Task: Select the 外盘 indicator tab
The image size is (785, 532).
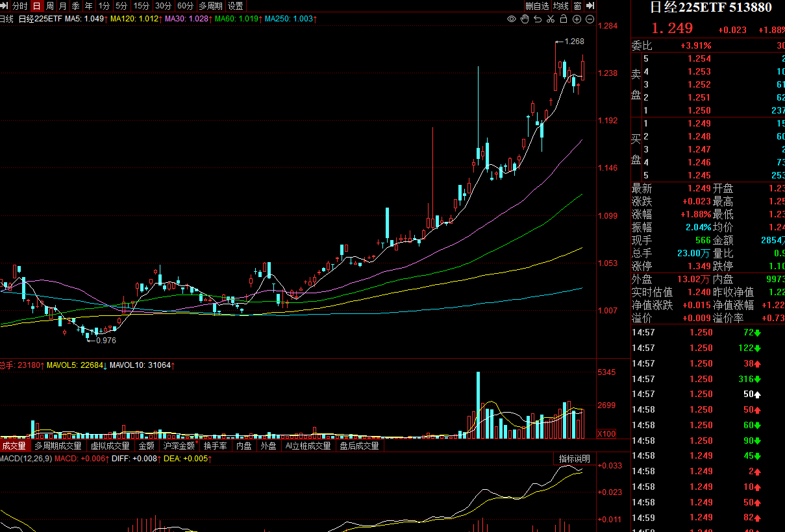Action: point(269,446)
